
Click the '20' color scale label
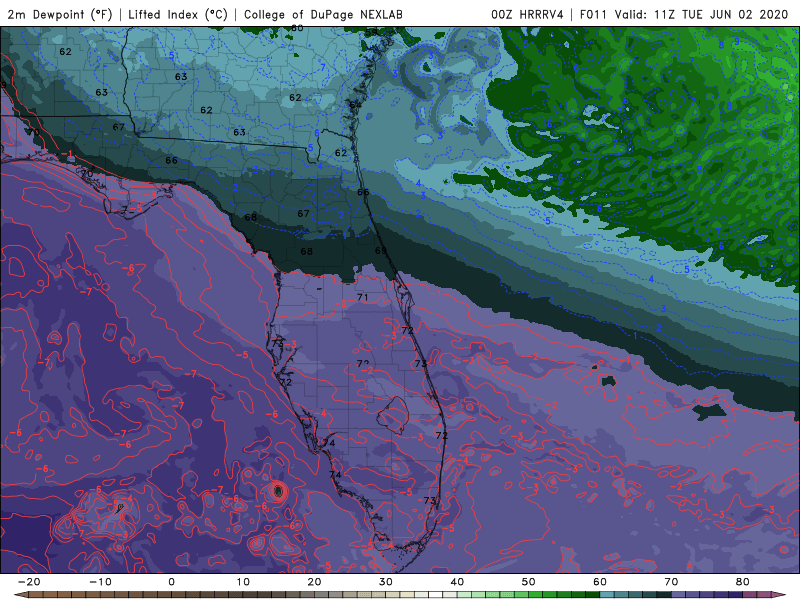point(314,582)
